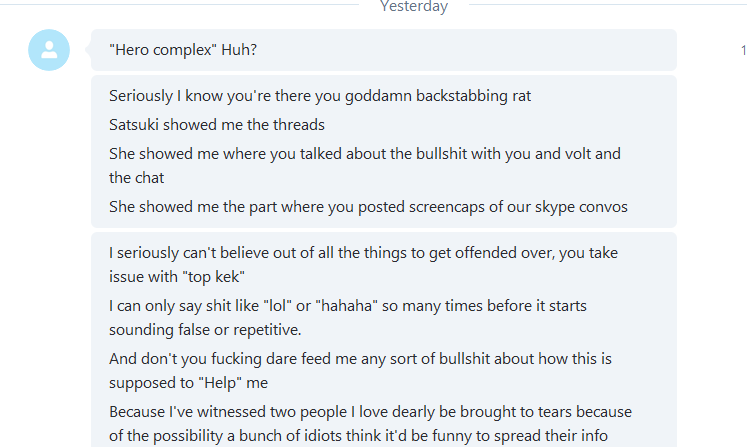Image resolution: width=747 pixels, height=447 pixels.
Task: Select the "I seriously can't believe" message line
Action: tap(363, 264)
